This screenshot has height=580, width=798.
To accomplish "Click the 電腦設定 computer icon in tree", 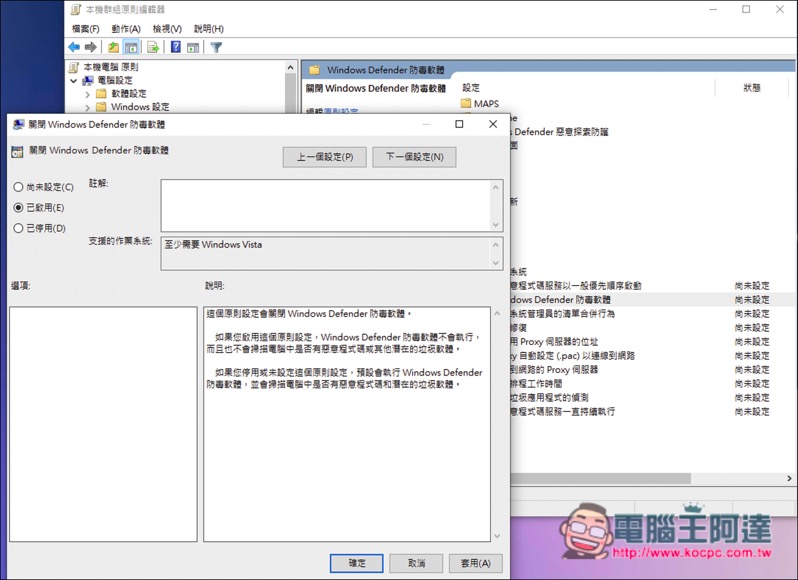I will (x=88, y=80).
